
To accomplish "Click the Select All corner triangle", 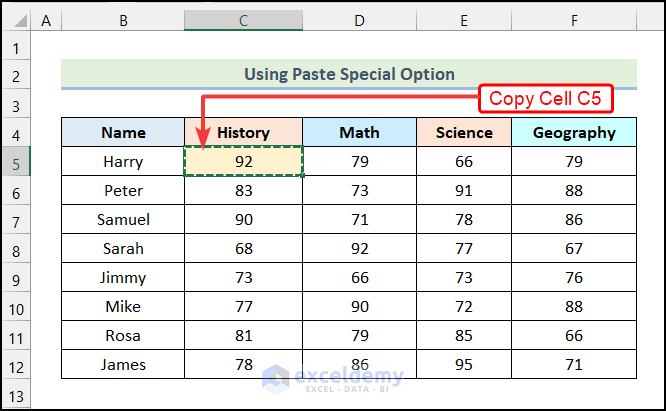I will coord(17,20).
